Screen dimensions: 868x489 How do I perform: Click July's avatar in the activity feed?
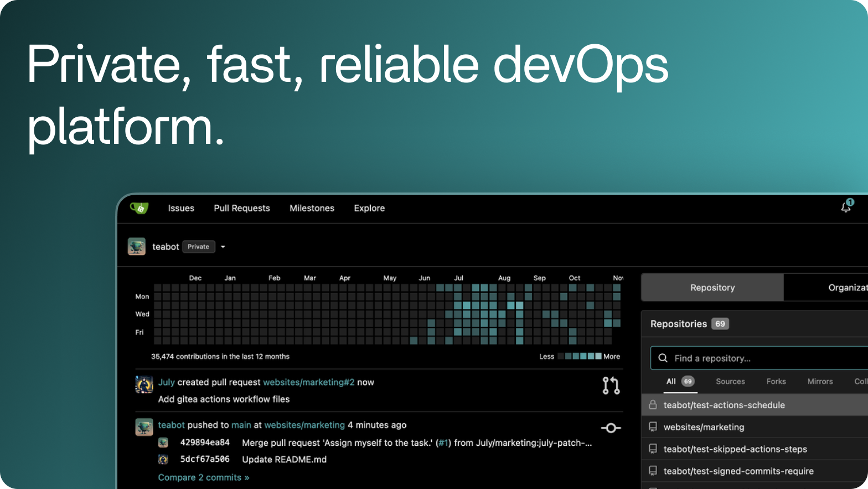144,384
